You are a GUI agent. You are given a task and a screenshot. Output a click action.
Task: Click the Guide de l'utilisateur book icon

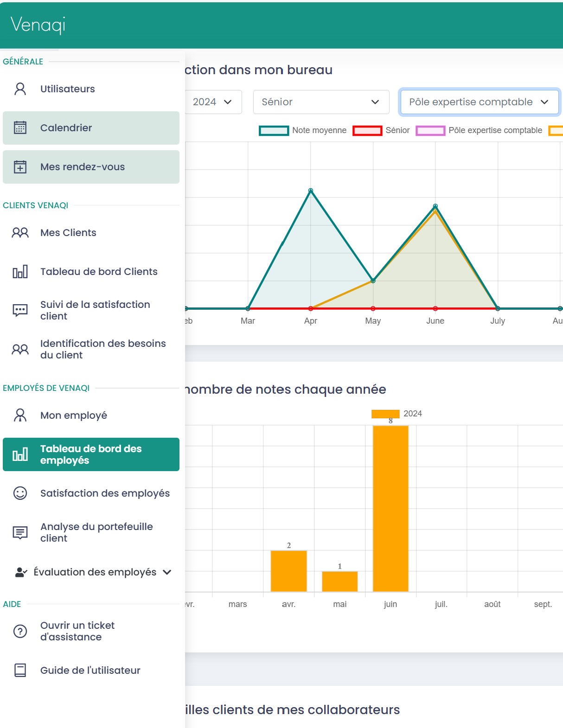click(x=20, y=670)
